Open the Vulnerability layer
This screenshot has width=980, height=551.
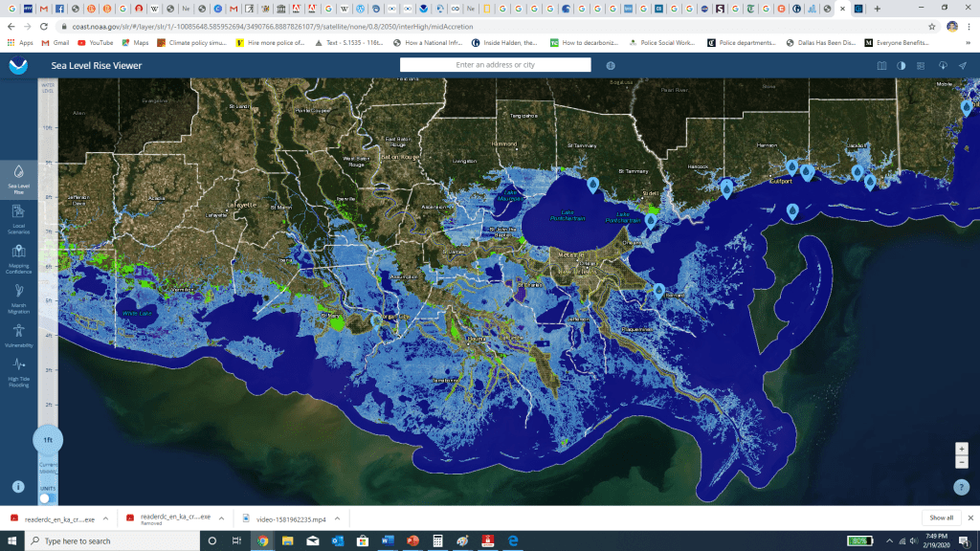[18, 334]
